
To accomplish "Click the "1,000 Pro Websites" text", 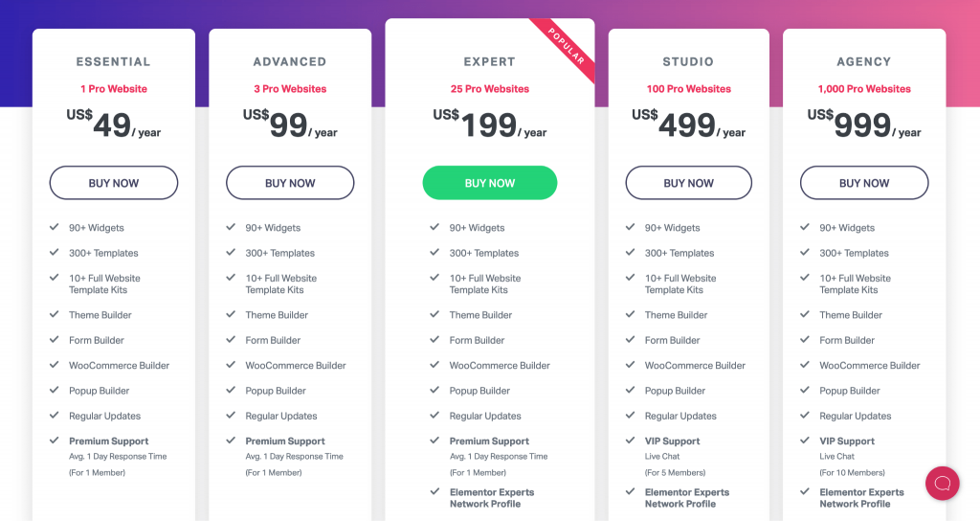I will coord(864,89).
